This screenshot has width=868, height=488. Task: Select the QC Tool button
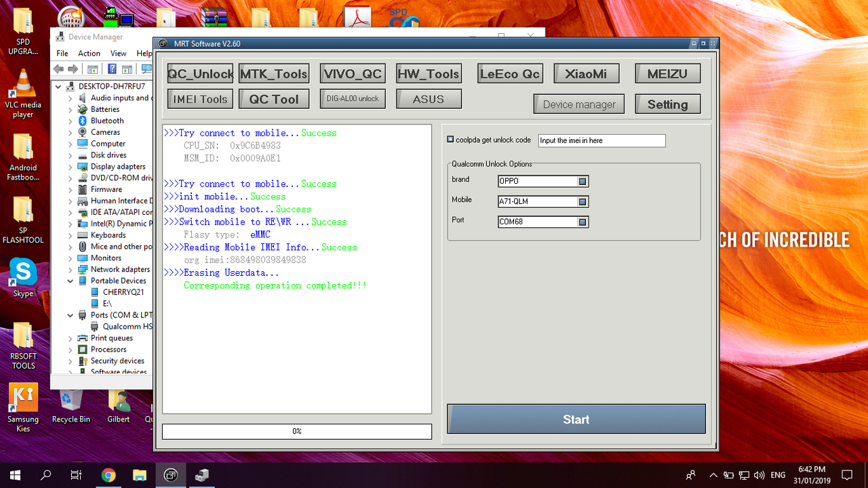tap(274, 99)
